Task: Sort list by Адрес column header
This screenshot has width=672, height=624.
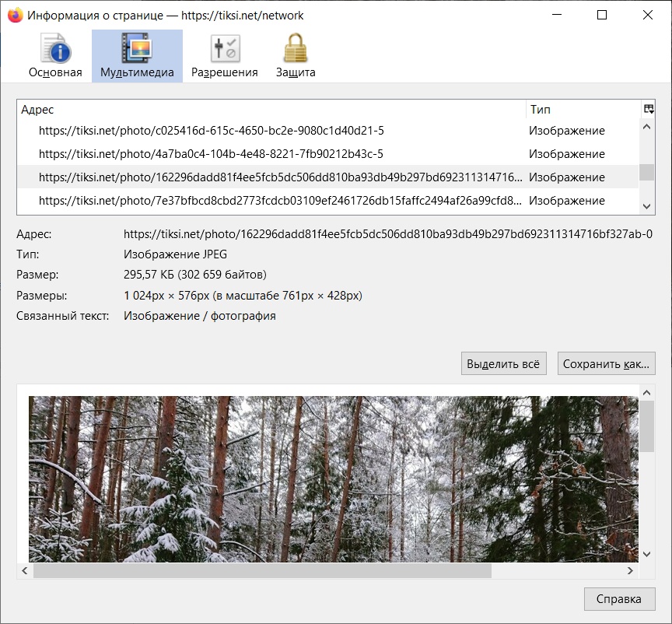Action: coord(271,110)
